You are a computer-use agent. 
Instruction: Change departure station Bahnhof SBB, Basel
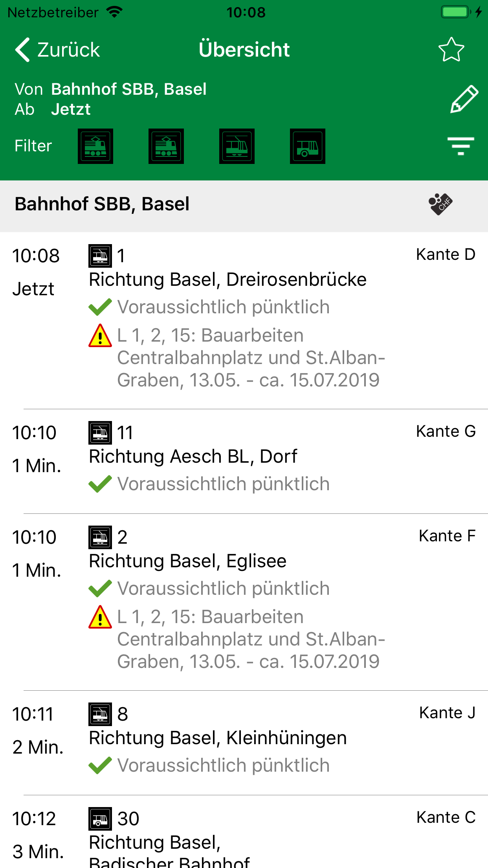[x=128, y=89]
